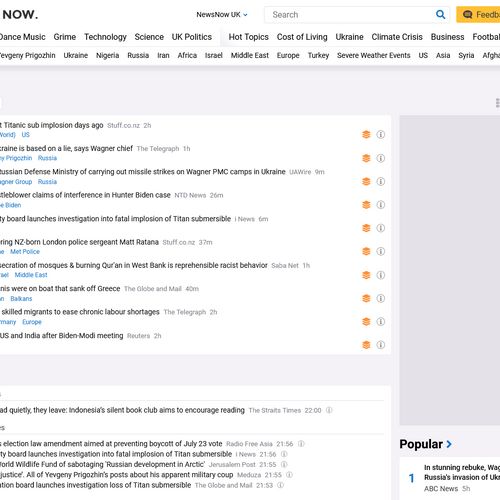Click the NOW. site logo
Screen dimensions: 500x500
[x=20, y=15]
